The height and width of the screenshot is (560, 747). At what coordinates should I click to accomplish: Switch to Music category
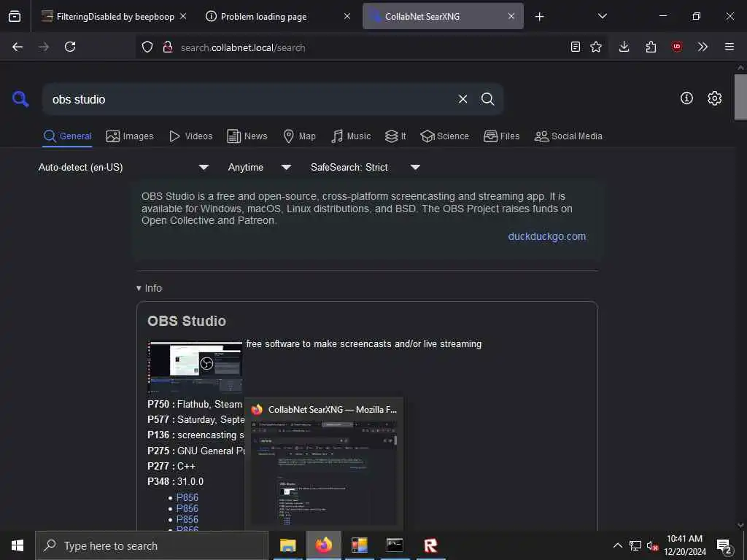click(351, 136)
